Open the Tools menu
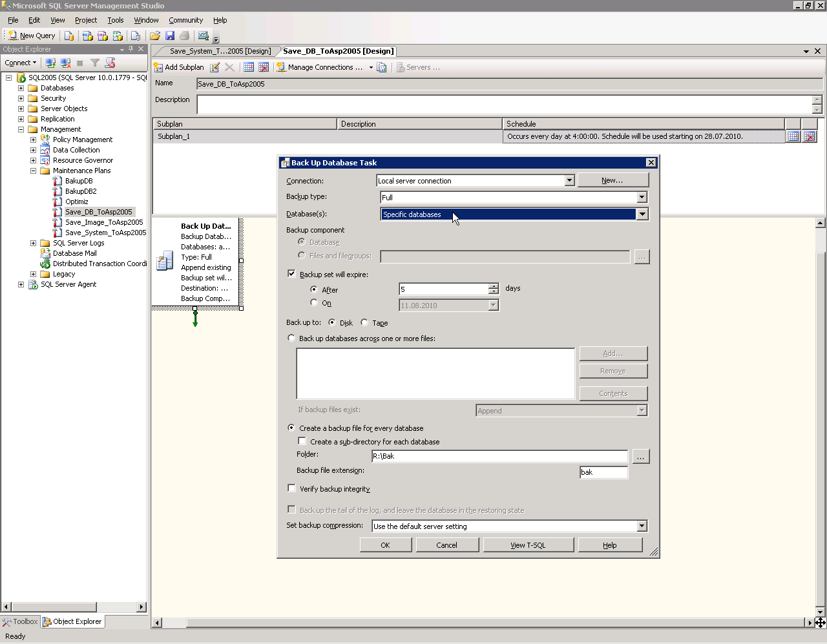827x644 pixels. 116,20
